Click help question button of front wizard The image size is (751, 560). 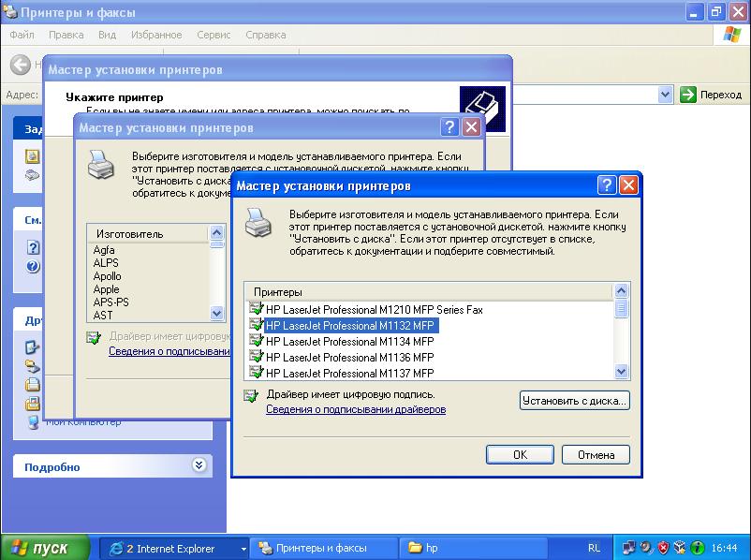(x=607, y=184)
